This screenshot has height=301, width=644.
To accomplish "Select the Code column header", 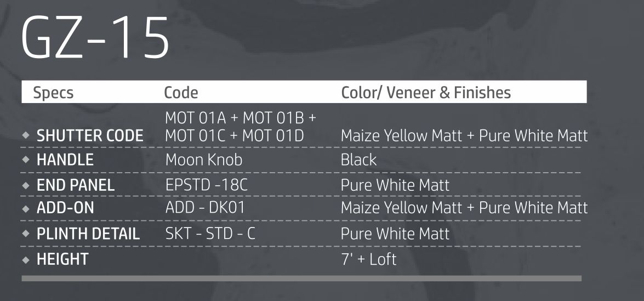I will tap(181, 93).
